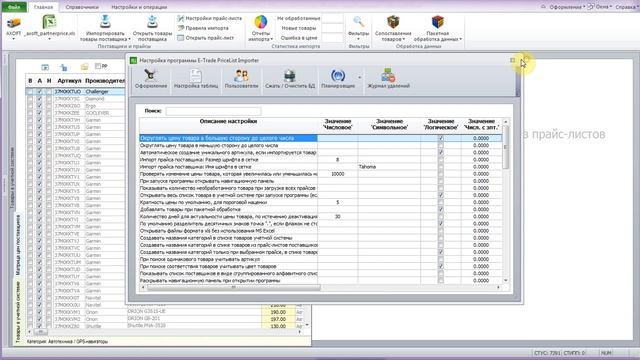The width and height of the screenshot is (640, 360).
Task: Expand Фильтры dropdown arrow
Action: (358, 39)
